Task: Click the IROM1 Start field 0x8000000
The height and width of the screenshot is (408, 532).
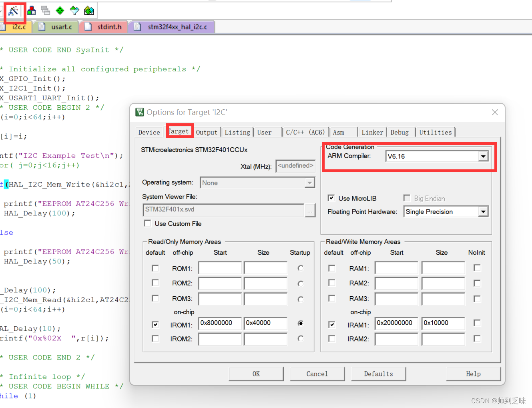Action: pos(220,323)
